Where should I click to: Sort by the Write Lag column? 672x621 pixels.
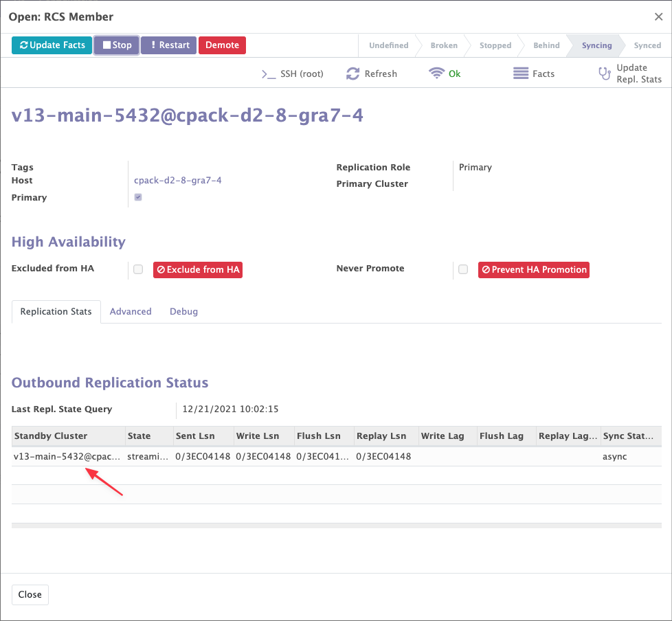(x=447, y=436)
